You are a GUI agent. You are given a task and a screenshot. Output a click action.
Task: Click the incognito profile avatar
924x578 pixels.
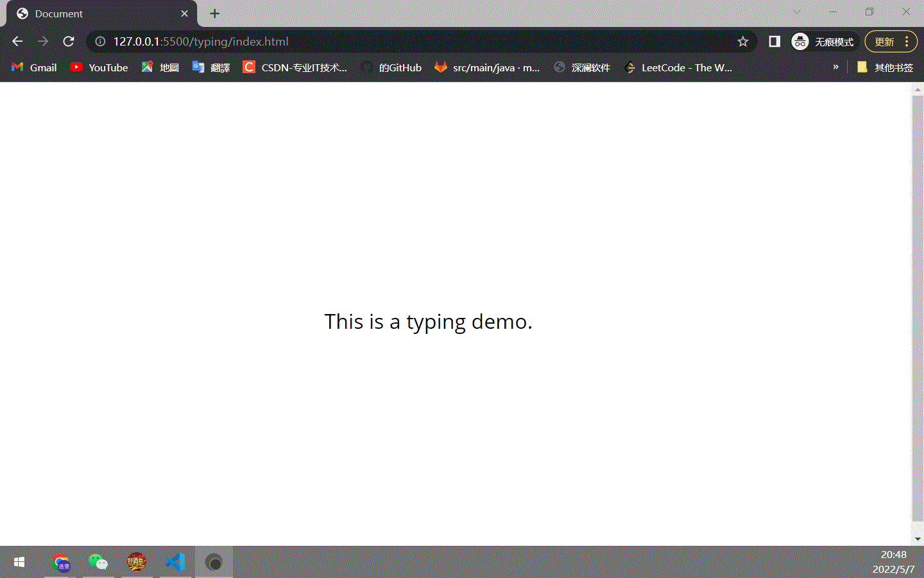(x=800, y=41)
